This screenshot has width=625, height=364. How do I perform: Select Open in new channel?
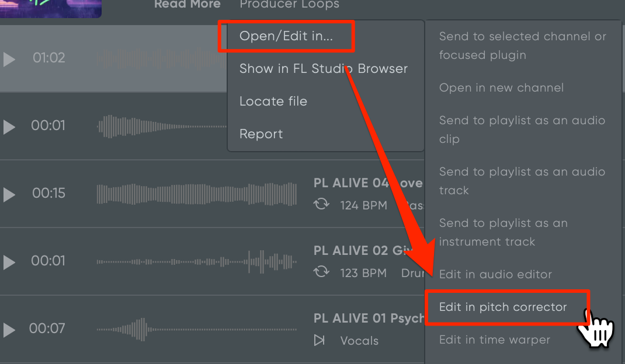[501, 87]
